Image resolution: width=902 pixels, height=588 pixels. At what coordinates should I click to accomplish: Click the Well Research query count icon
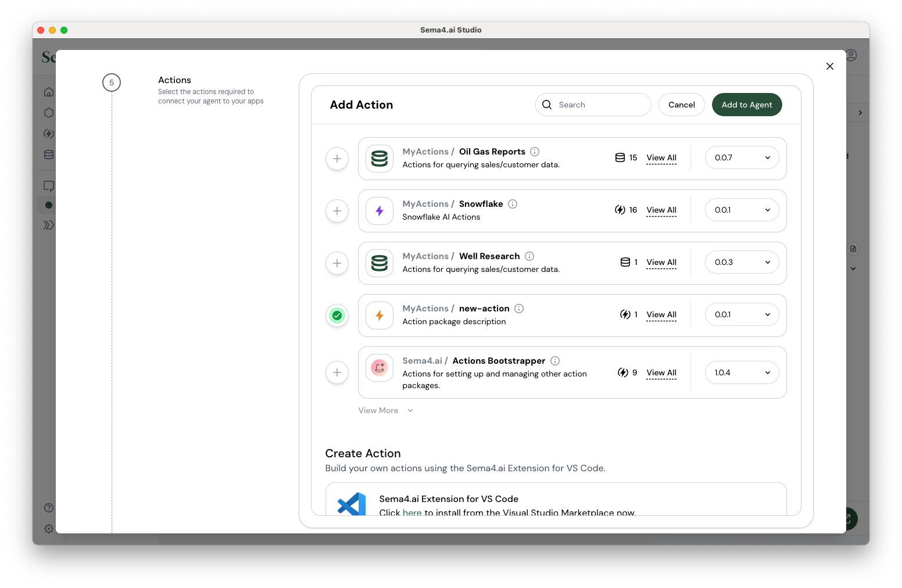pyautogui.click(x=625, y=262)
